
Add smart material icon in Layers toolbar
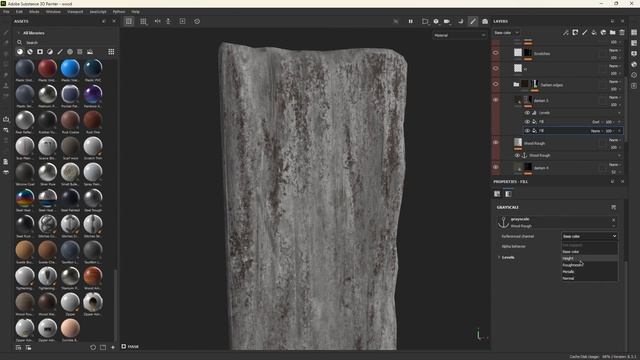click(603, 33)
